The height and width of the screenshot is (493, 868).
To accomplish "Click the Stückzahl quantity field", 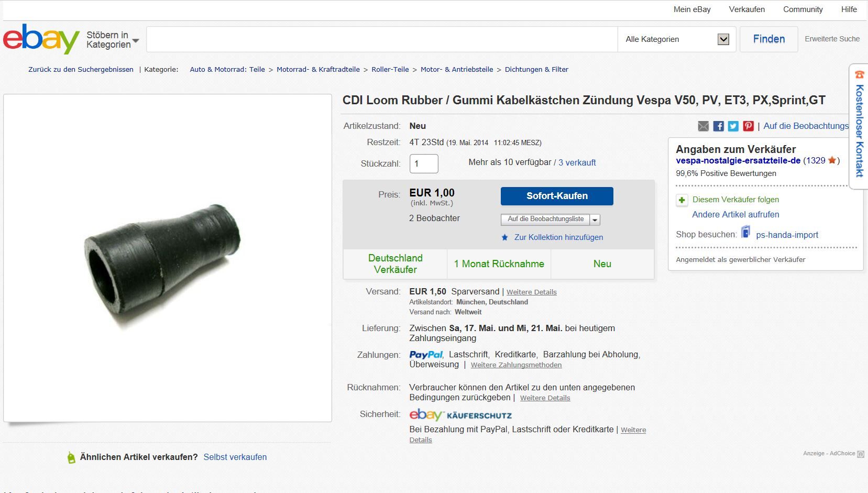I will pyautogui.click(x=424, y=163).
